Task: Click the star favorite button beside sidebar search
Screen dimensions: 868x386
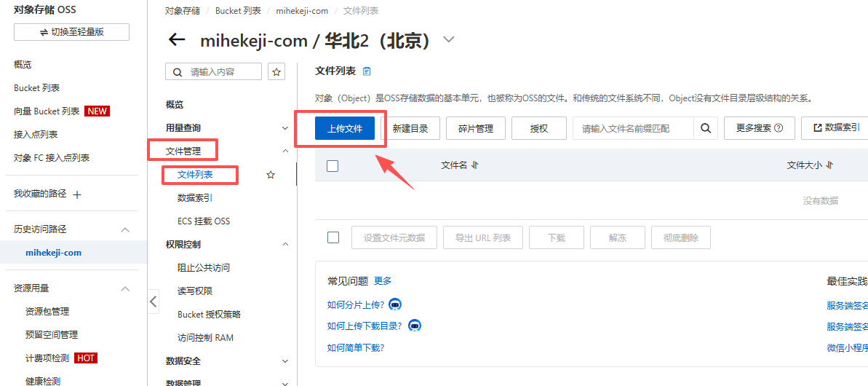Action: 276,72
